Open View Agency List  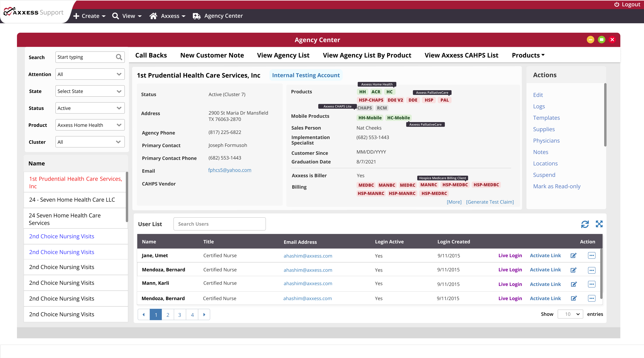(x=283, y=55)
